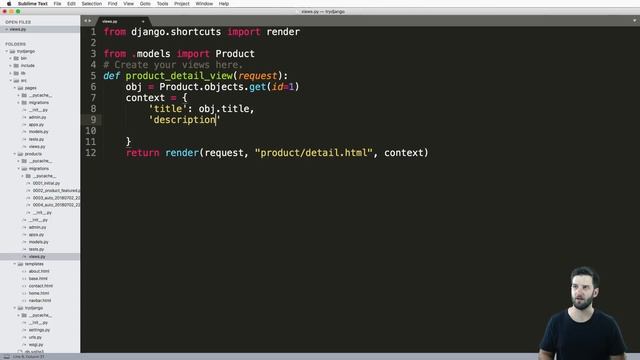Collapse the pages folder
This screenshot has width=640, height=360.
(x=15, y=88)
